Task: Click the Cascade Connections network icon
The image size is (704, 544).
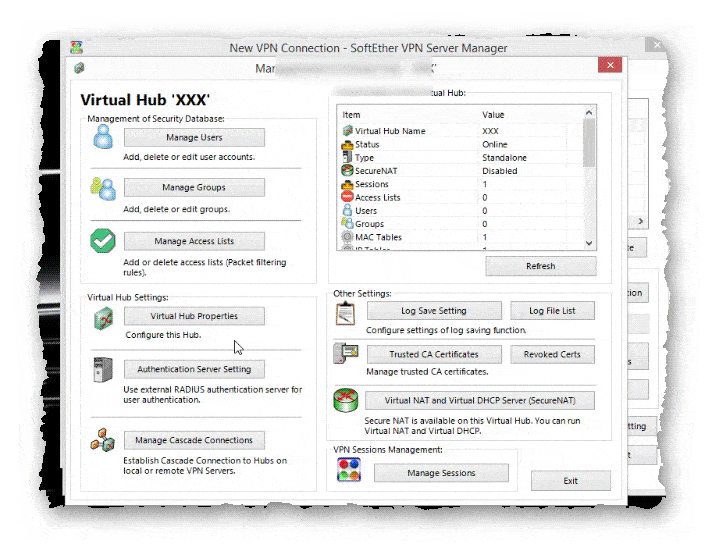Action: click(x=103, y=440)
